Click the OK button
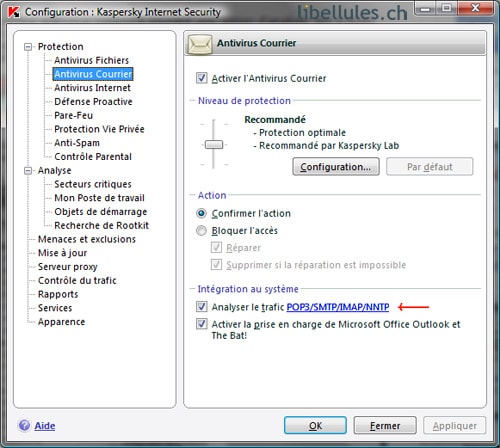 click(315, 426)
